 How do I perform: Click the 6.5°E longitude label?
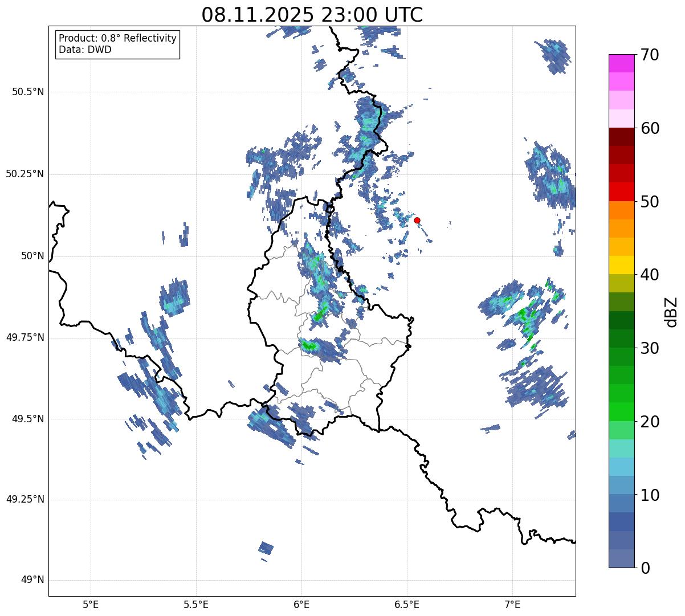(407, 604)
